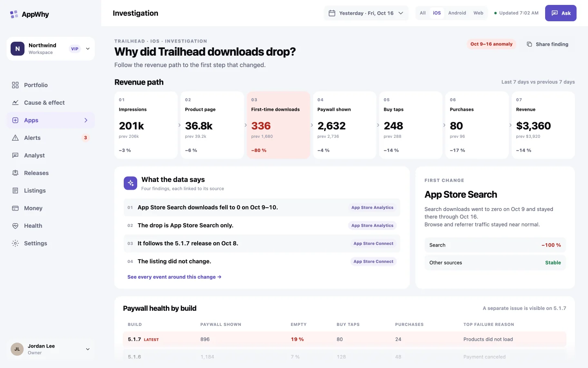Click the Releases icon in sidebar
The image size is (588, 368).
16,173
